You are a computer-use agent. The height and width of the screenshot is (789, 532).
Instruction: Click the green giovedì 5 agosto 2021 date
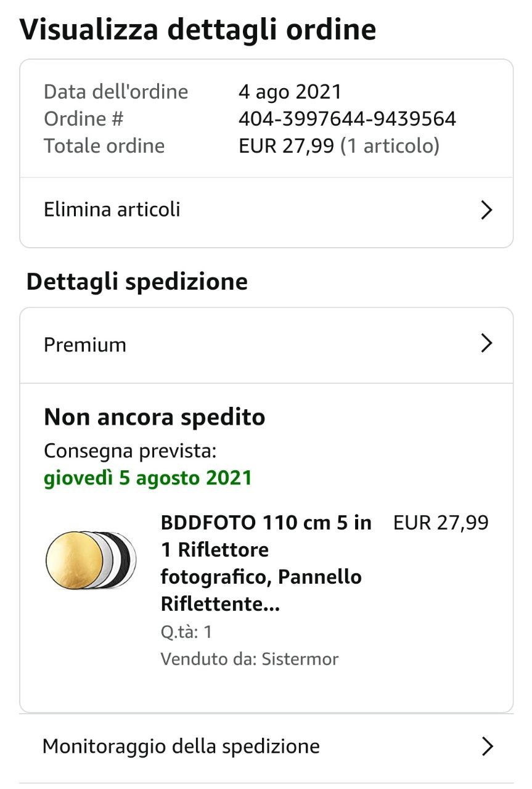(x=148, y=478)
